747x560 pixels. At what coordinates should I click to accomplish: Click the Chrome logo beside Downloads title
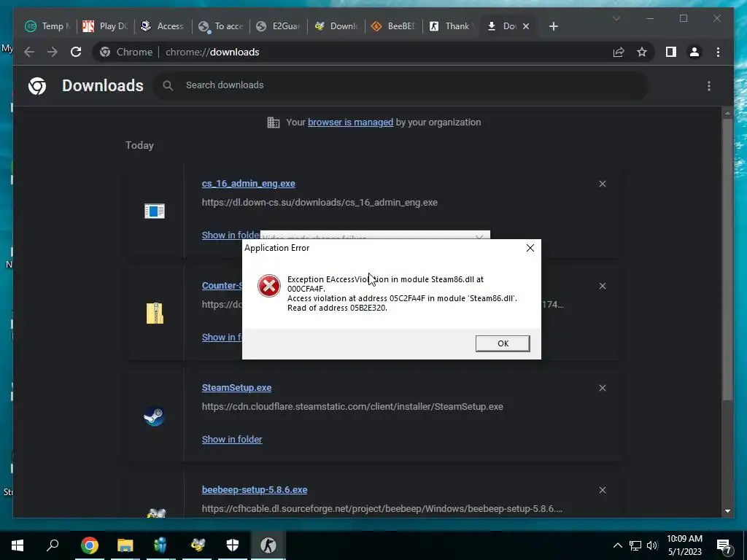click(x=37, y=86)
